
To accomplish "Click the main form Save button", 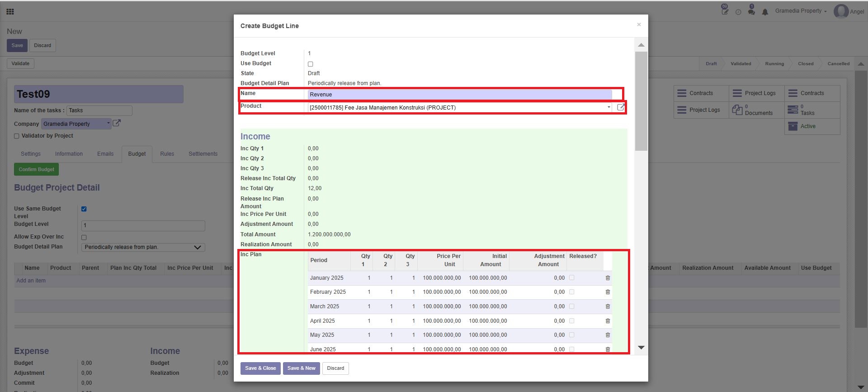I will [17, 45].
